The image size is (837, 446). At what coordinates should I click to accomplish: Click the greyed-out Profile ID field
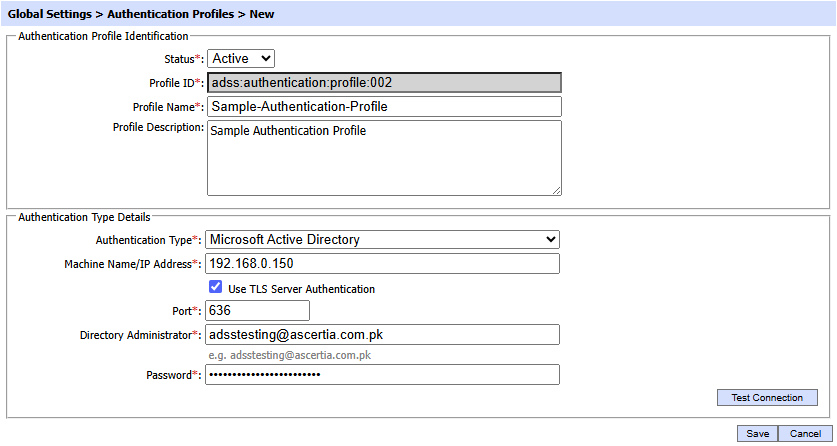(x=384, y=83)
